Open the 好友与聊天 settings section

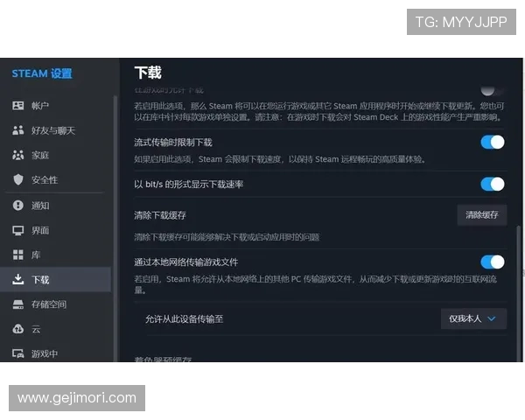pyautogui.click(x=56, y=130)
